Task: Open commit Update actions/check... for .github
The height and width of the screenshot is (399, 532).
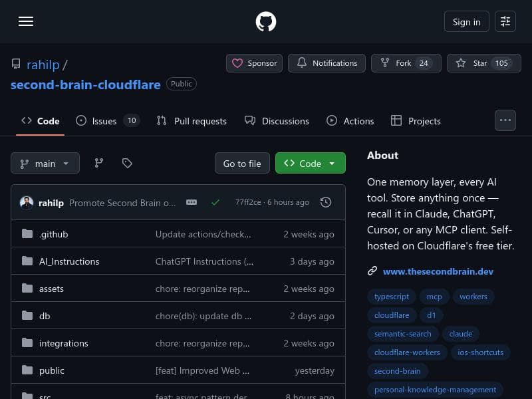Action: pos(203,234)
